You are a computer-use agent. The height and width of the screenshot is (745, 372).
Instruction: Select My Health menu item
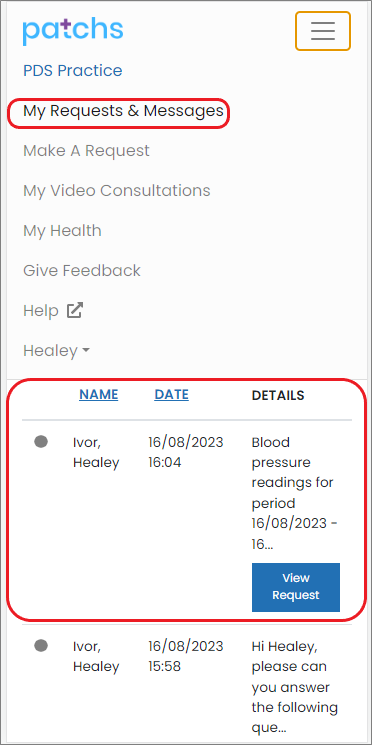coord(62,230)
